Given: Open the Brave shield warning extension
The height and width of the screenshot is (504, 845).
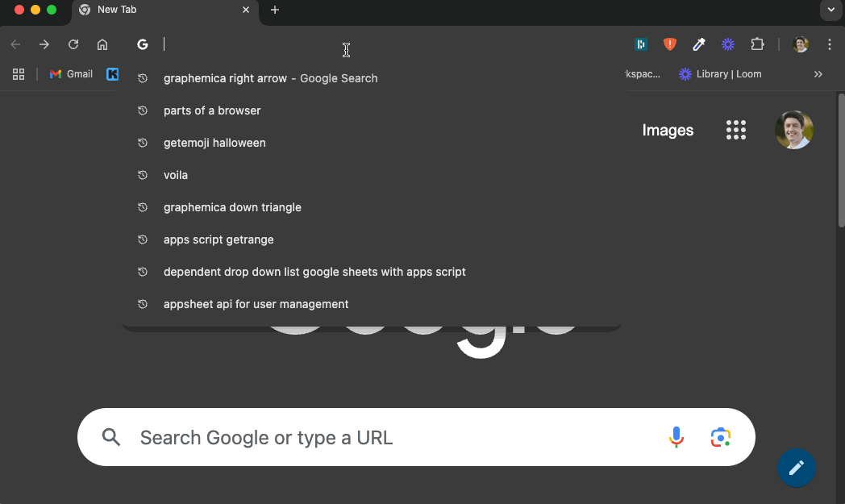Looking at the screenshot, I should (x=670, y=44).
